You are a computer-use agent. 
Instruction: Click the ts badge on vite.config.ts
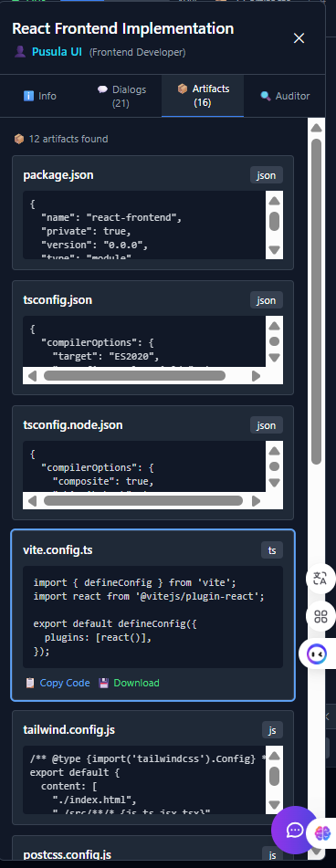(272, 550)
